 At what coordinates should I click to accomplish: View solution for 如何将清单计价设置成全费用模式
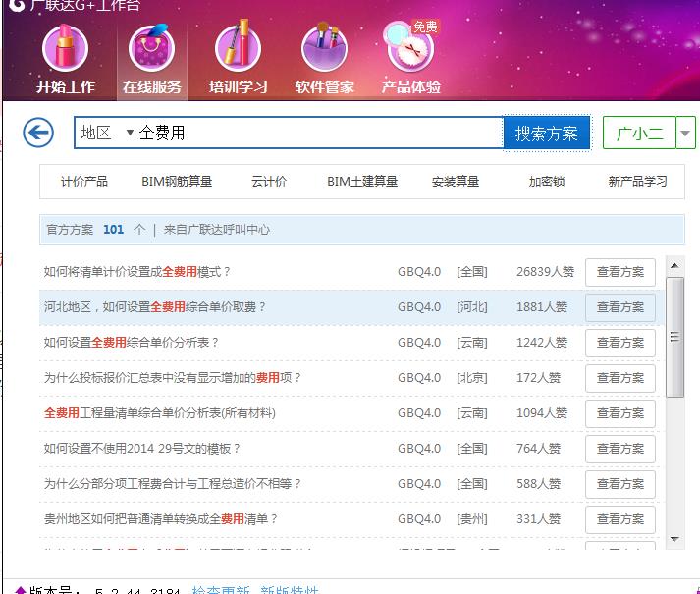click(620, 272)
